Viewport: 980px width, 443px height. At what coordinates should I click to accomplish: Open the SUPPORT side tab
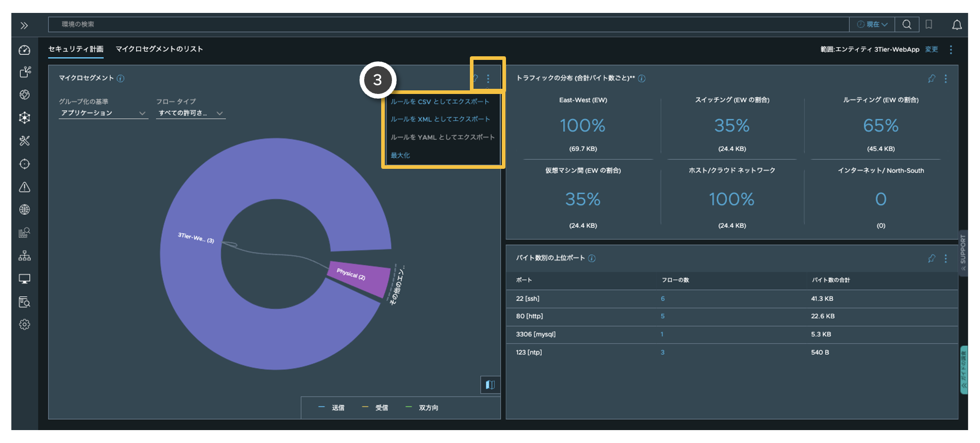pyautogui.click(x=963, y=253)
